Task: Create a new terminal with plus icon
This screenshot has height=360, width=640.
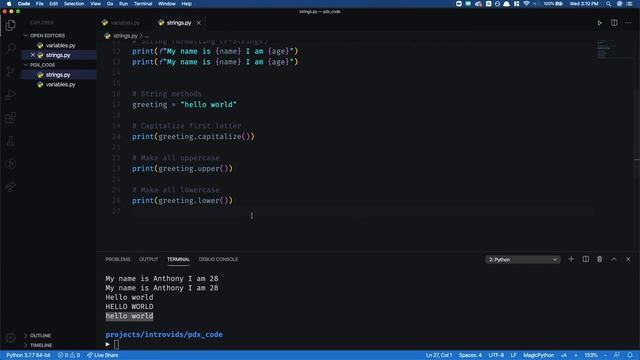Action: click(x=571, y=259)
